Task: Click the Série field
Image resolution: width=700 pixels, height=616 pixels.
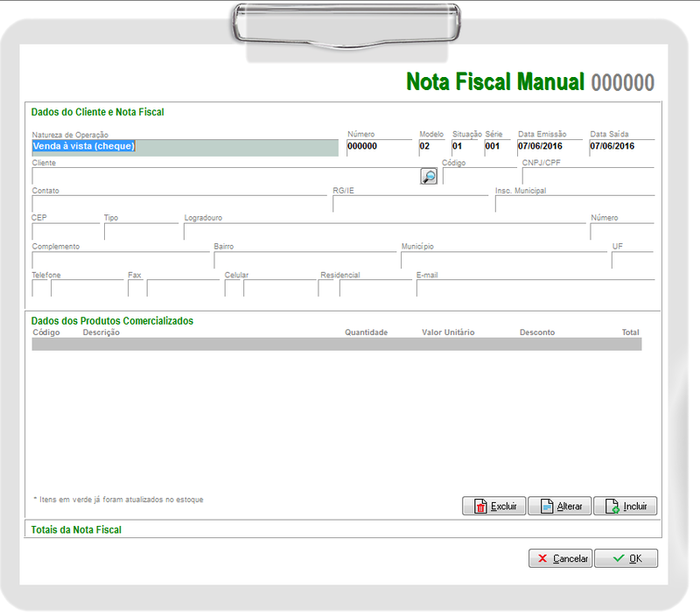Action: pos(497,147)
